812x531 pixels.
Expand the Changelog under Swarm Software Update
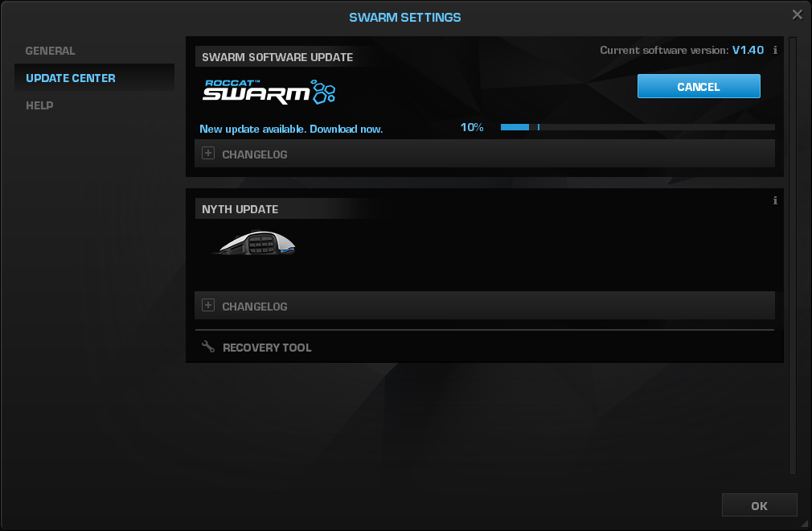[x=208, y=154]
